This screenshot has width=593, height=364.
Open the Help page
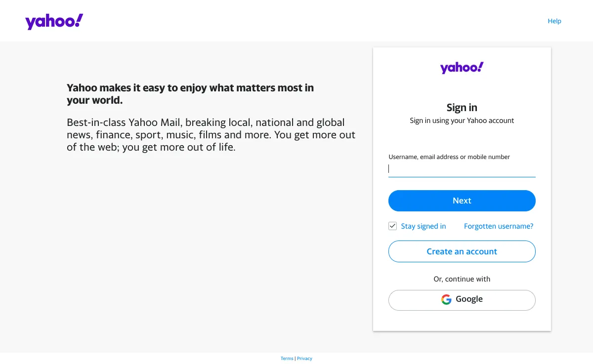pyautogui.click(x=554, y=21)
